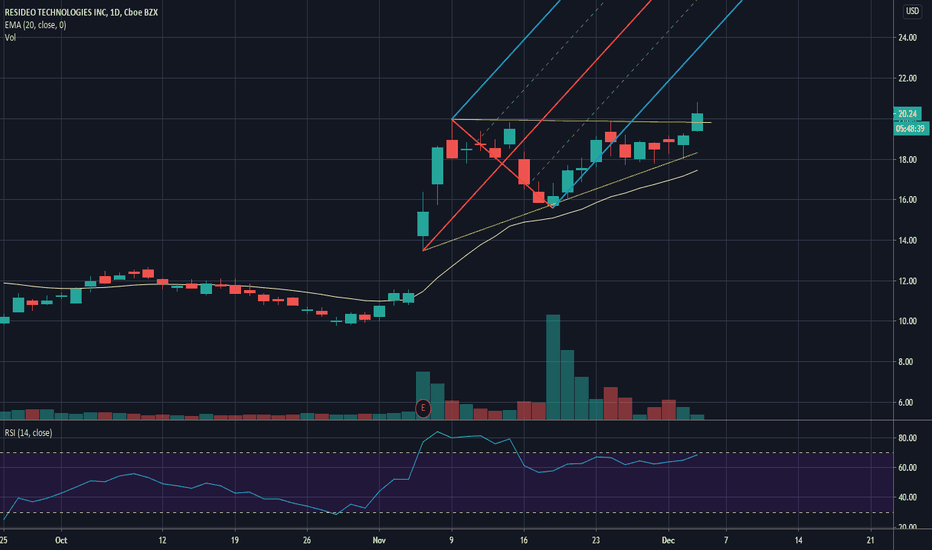Click the 18.00 price axis label

907,159
